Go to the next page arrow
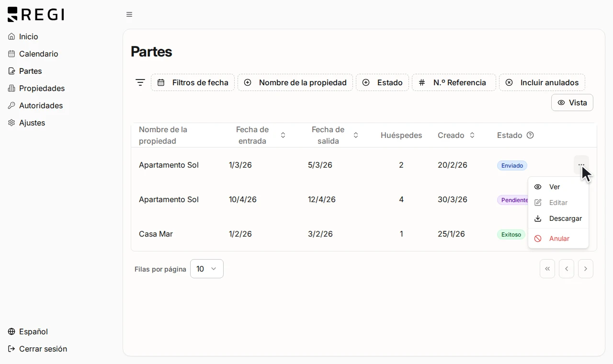Screen dimensions: 613x364 coord(586,269)
